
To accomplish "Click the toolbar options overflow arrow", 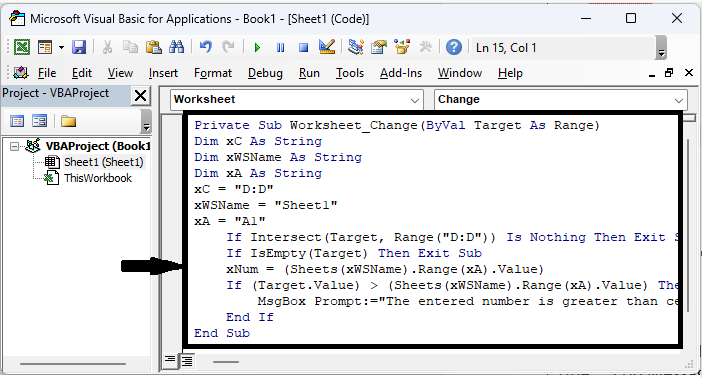I will pyautogui.click(x=661, y=47).
